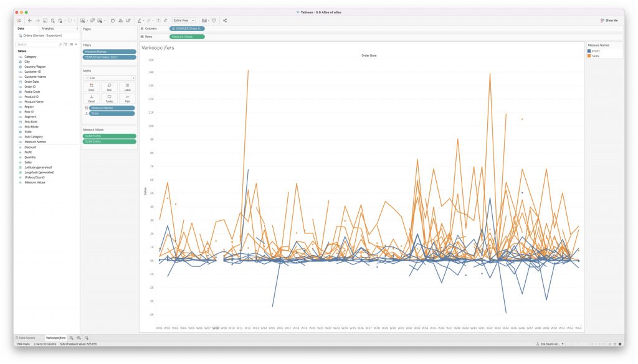The image size is (638, 364).
Task: Click the Color button in Marks card
Action: coord(91,86)
